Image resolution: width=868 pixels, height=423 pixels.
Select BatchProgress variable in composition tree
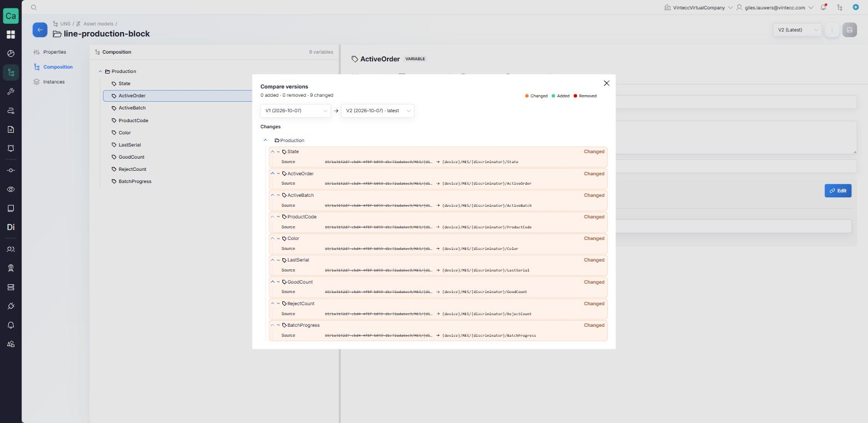coord(135,181)
